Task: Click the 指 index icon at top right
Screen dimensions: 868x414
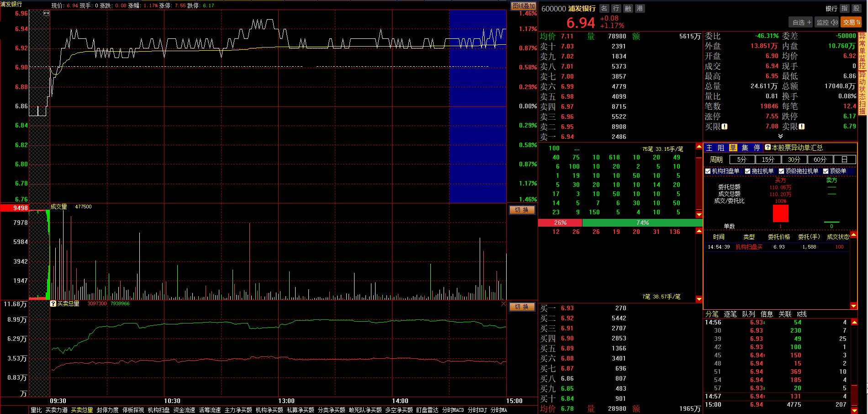Action: [845, 9]
